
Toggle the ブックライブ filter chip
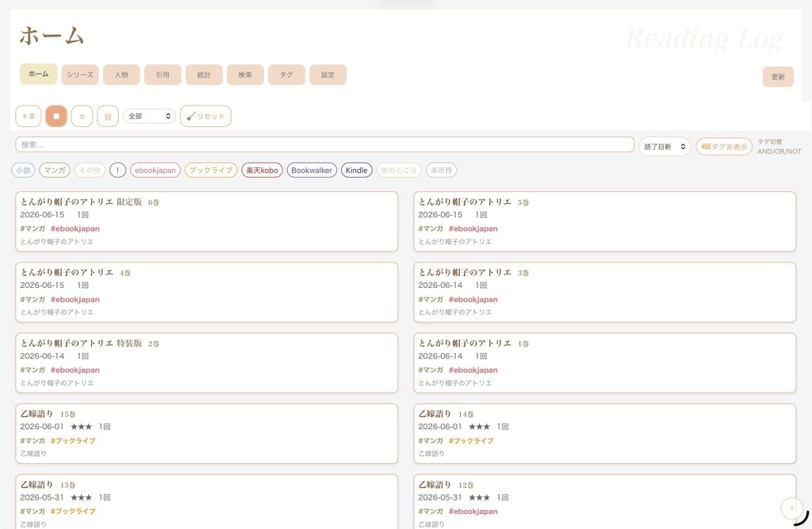[211, 170]
